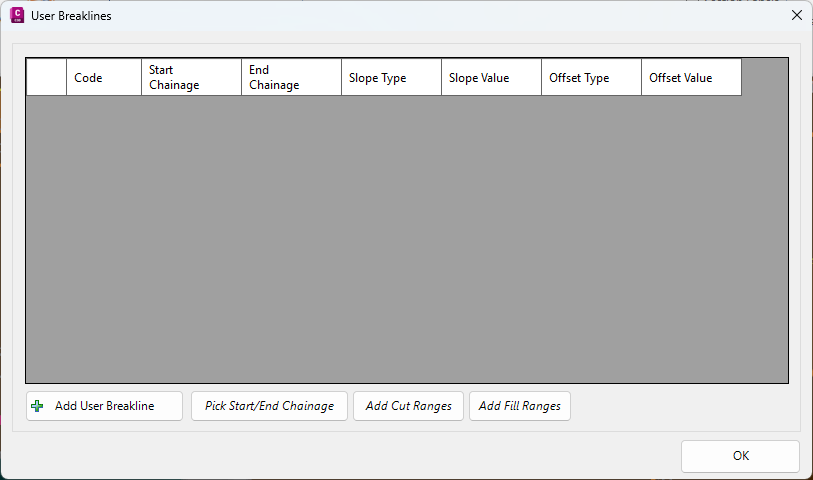Select the Add Cut Ranges button
Viewport: 813px width, 480px height.
pyautogui.click(x=409, y=406)
